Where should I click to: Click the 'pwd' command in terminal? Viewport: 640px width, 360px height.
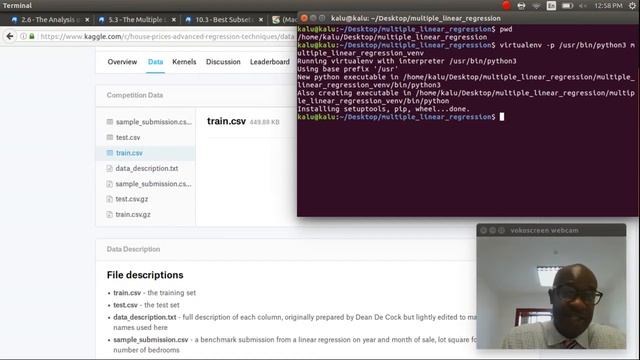pos(506,29)
